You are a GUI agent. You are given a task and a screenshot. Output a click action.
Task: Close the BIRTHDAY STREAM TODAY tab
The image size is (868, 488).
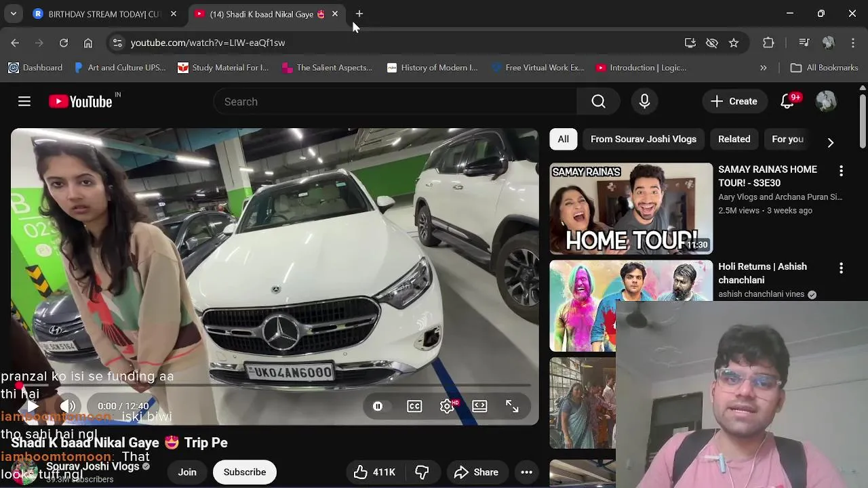click(174, 14)
